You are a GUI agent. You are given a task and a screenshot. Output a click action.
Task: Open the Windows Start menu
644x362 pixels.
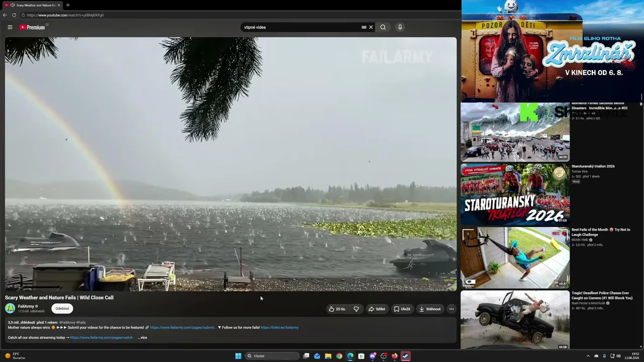tap(238, 356)
